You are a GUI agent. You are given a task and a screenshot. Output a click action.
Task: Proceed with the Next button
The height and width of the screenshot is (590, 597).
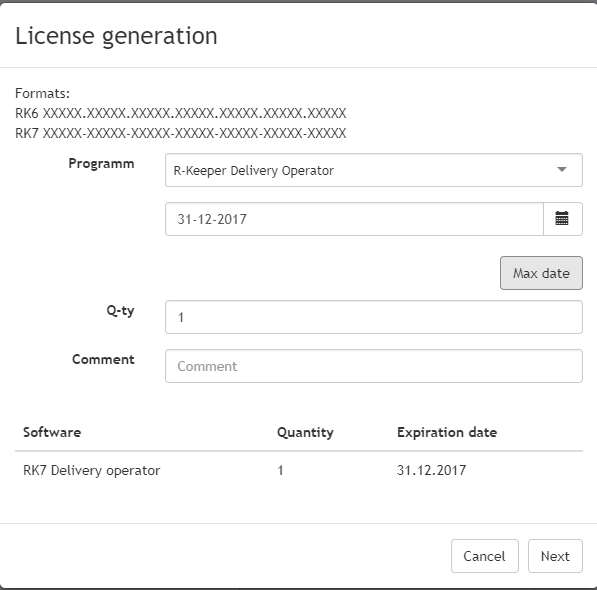point(555,556)
